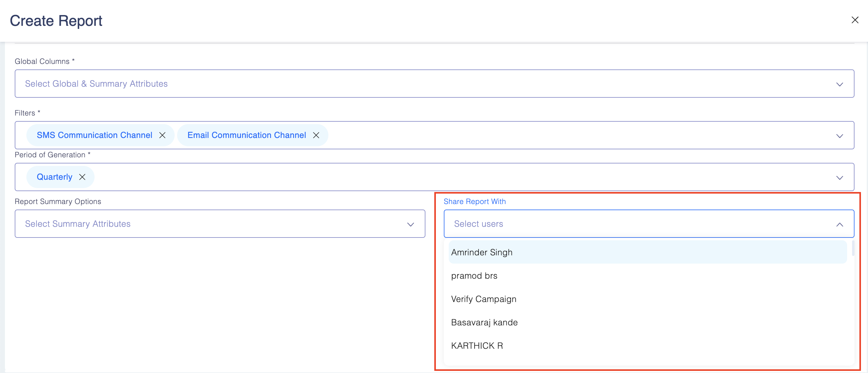Click the SMS Communication Channel chip label
Image resolution: width=868 pixels, height=373 pixels.
[x=94, y=135]
